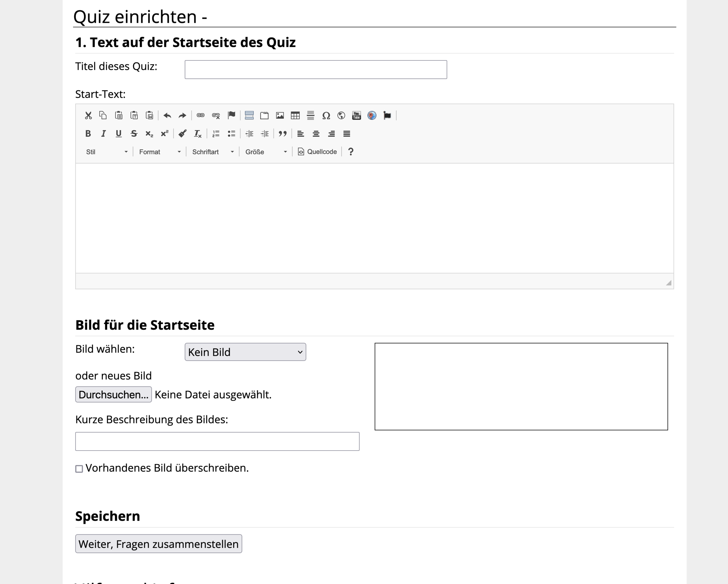Click the insert table icon
The width and height of the screenshot is (728, 584).
pos(295,115)
